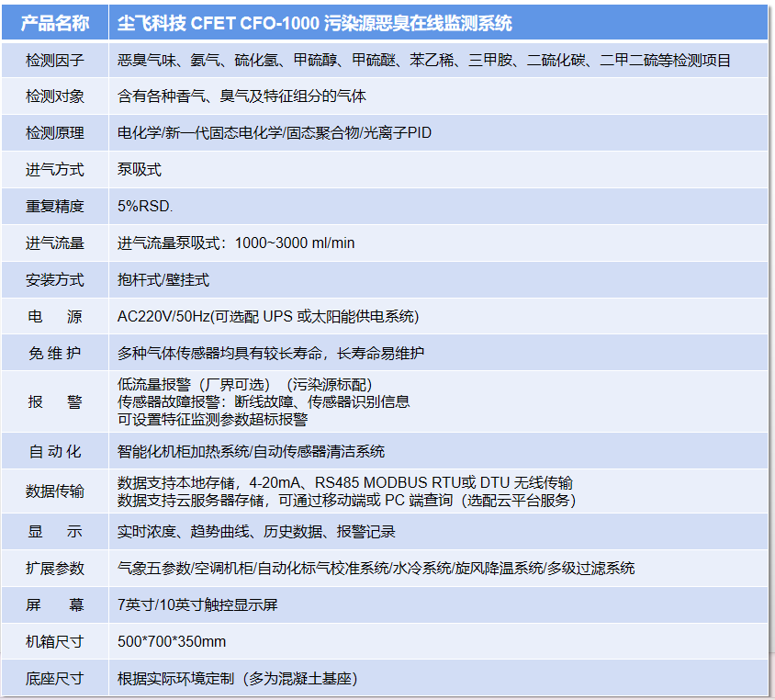Click the 500*700*350mm cabinet size value
This screenshot has width=775, height=700.
click(172, 641)
